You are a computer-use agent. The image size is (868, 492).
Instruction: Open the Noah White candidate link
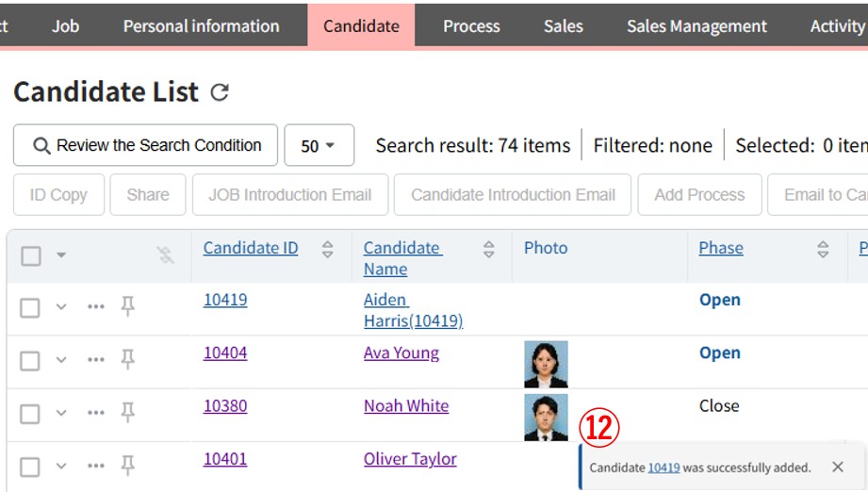coord(406,405)
